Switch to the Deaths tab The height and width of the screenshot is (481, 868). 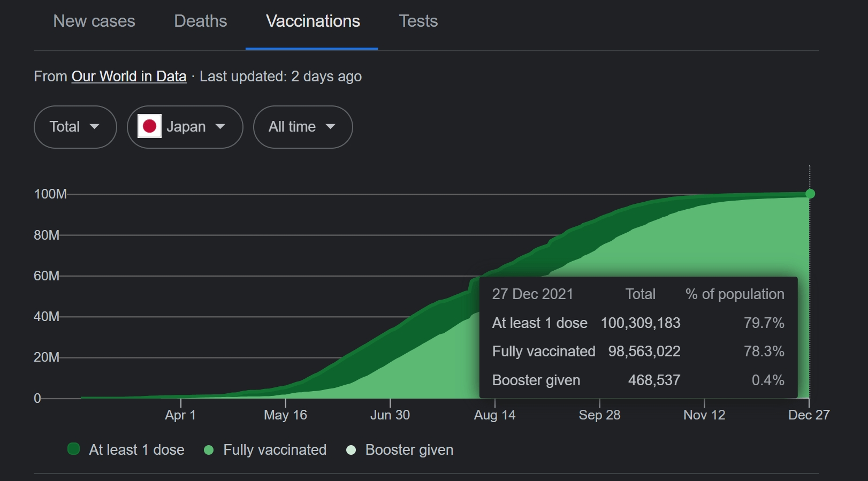point(201,21)
